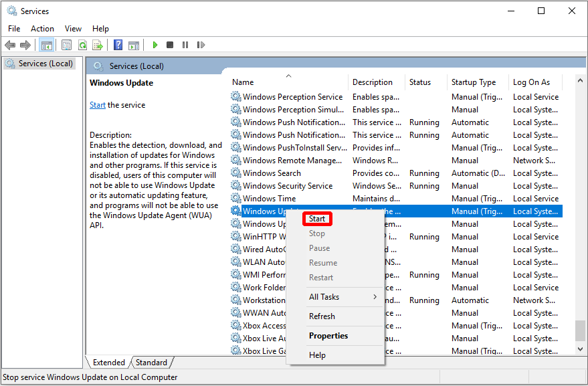Click Running status of WinHTTP row

424,237
